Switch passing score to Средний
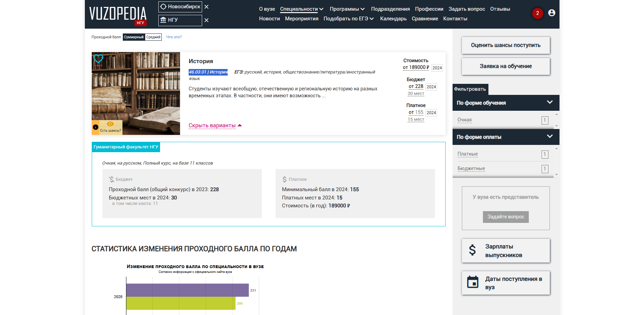Viewport: 644px width, 315px height. (153, 37)
